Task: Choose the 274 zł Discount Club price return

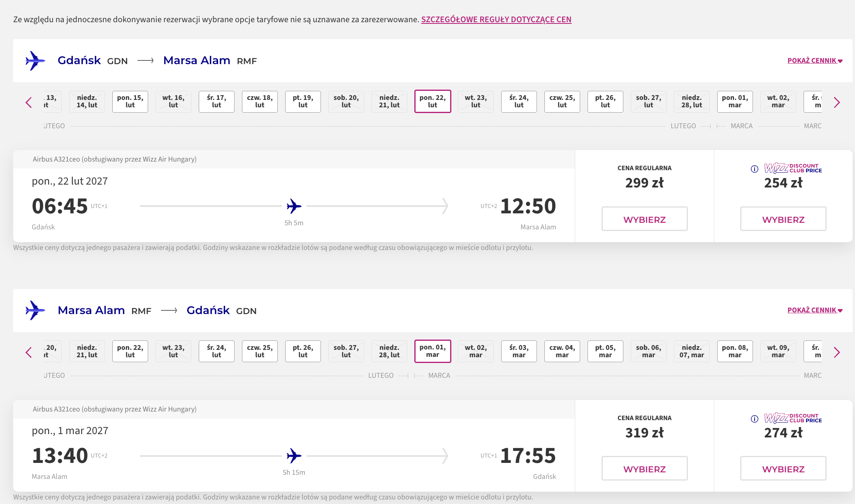Action: [x=783, y=468]
